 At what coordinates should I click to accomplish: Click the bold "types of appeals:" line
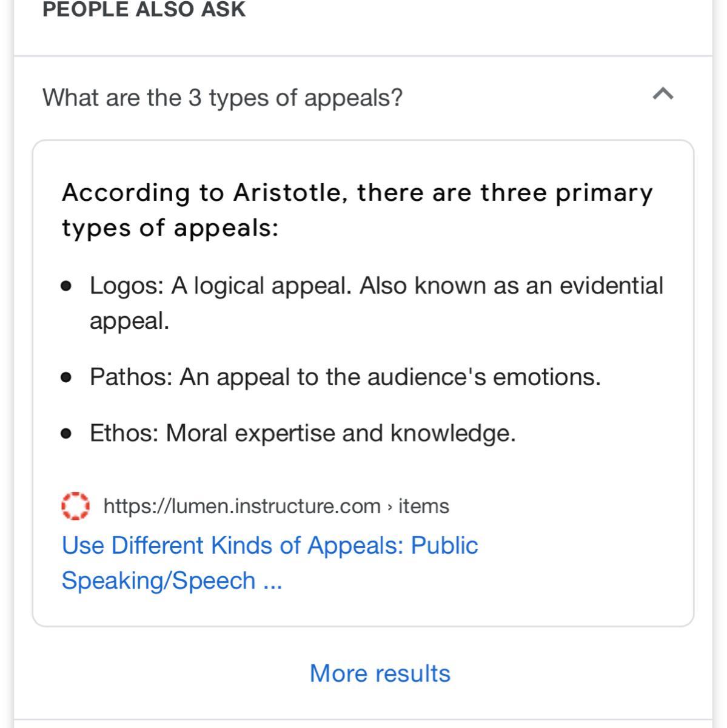pos(170,228)
